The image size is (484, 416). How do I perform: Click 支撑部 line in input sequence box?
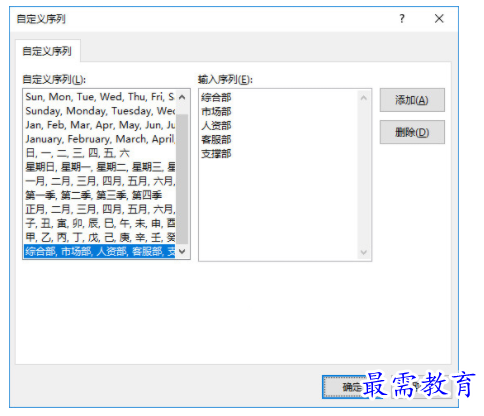216,154
